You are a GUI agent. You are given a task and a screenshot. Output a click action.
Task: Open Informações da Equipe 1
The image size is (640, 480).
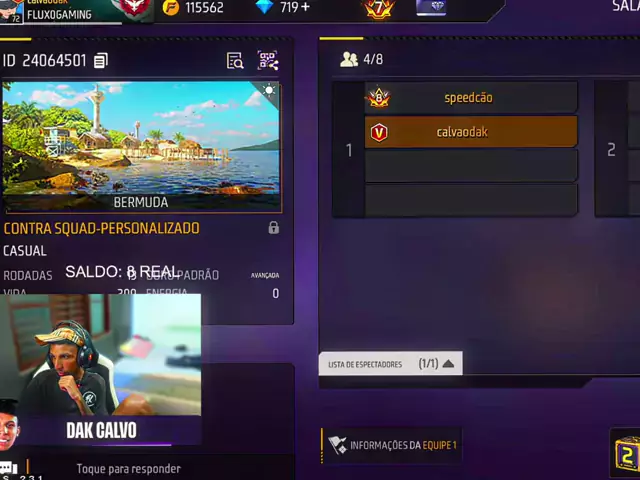coord(392,445)
